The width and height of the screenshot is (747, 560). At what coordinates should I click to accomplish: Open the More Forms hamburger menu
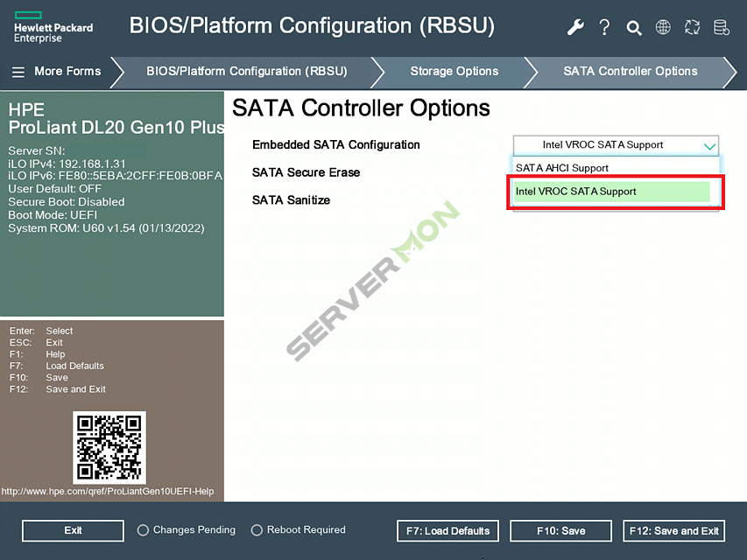click(x=18, y=72)
